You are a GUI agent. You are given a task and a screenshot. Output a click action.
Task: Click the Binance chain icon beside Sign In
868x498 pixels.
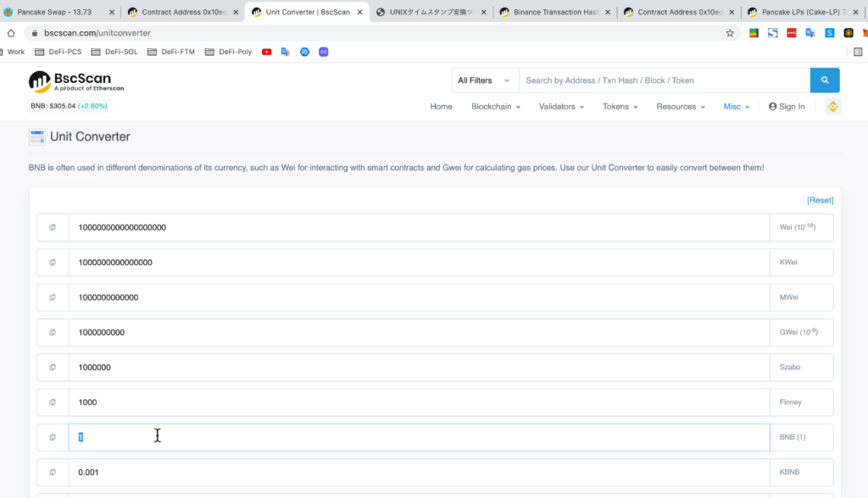832,106
